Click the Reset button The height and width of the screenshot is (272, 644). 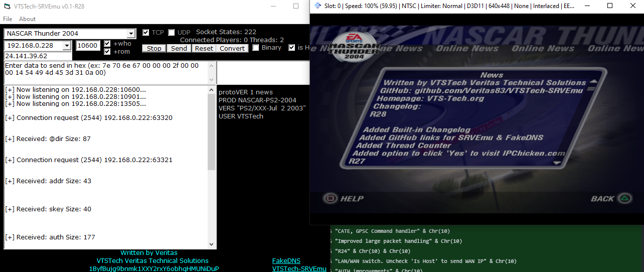[x=204, y=48]
